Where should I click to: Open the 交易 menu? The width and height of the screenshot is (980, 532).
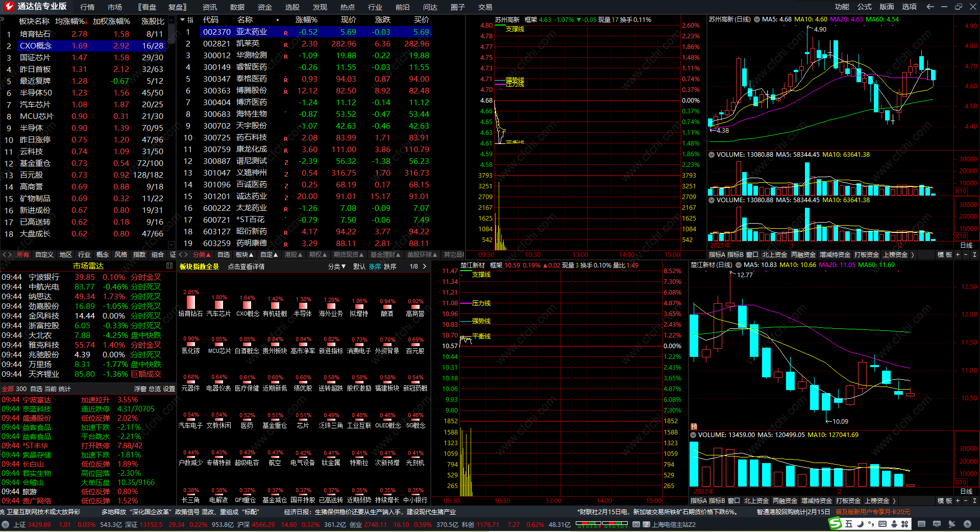pyautogui.click(x=485, y=7)
